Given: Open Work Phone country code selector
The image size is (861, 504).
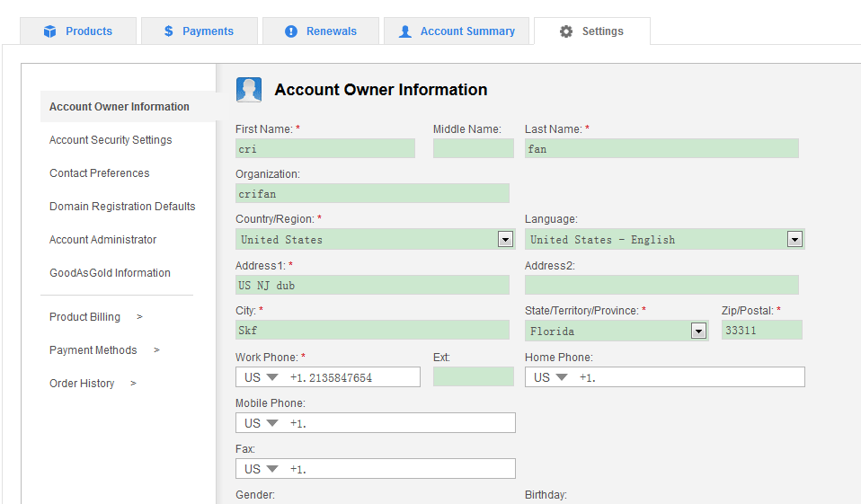Looking at the screenshot, I should [x=262, y=377].
